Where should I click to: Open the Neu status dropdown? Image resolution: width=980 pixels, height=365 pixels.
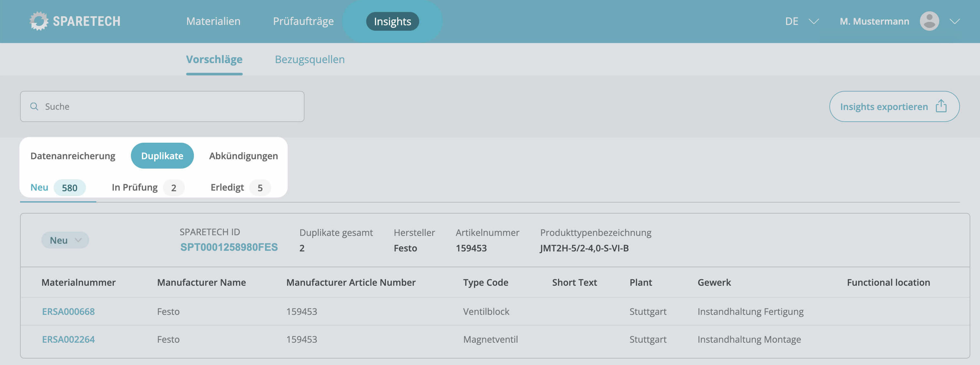click(65, 240)
